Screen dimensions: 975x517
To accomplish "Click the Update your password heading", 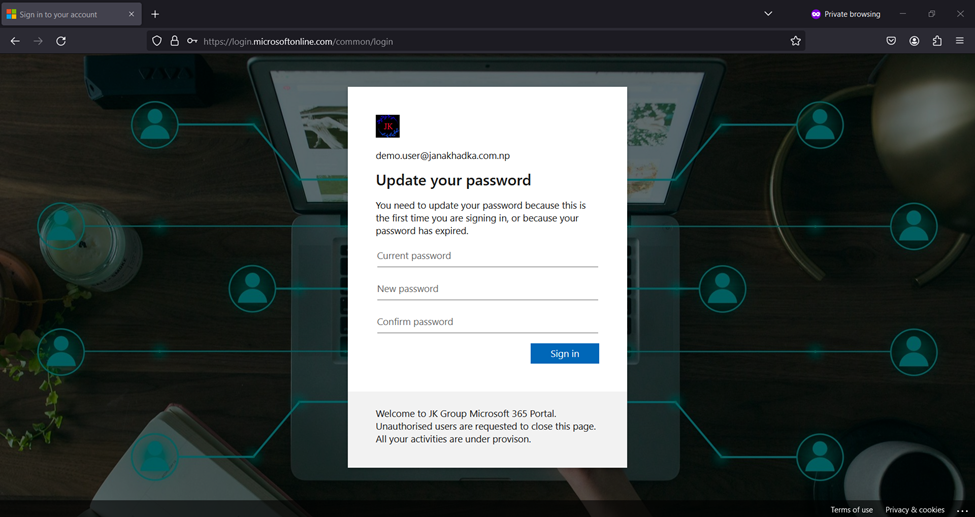I will pyautogui.click(x=453, y=180).
